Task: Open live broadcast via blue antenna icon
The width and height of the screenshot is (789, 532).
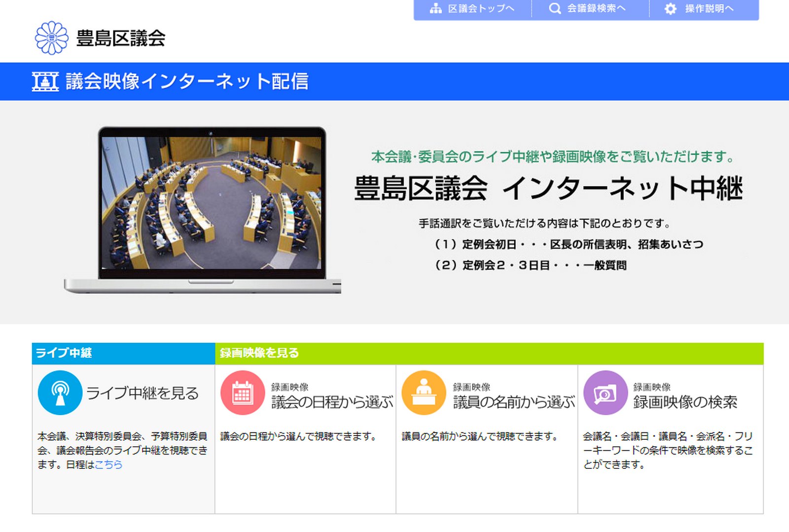Action: point(60,393)
